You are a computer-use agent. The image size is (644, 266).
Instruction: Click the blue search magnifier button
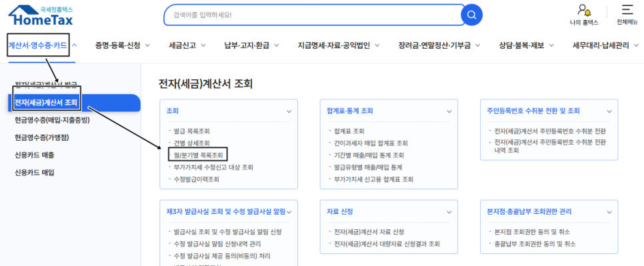coord(471,15)
